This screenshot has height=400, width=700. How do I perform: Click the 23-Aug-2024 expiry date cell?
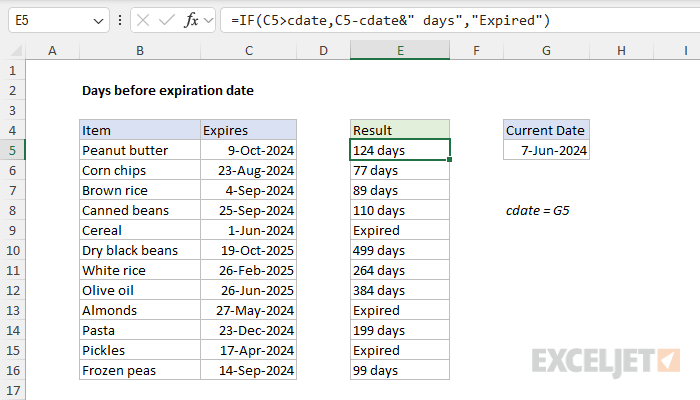pyautogui.click(x=249, y=170)
